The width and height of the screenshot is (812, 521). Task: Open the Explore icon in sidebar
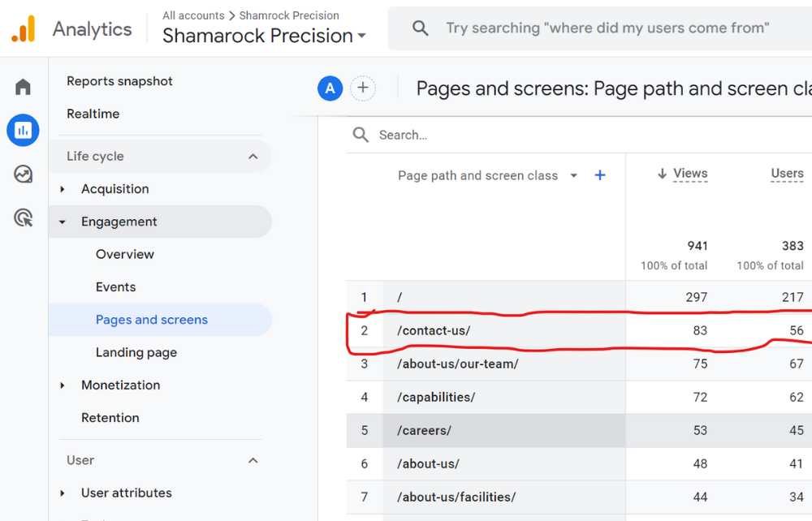tap(23, 174)
